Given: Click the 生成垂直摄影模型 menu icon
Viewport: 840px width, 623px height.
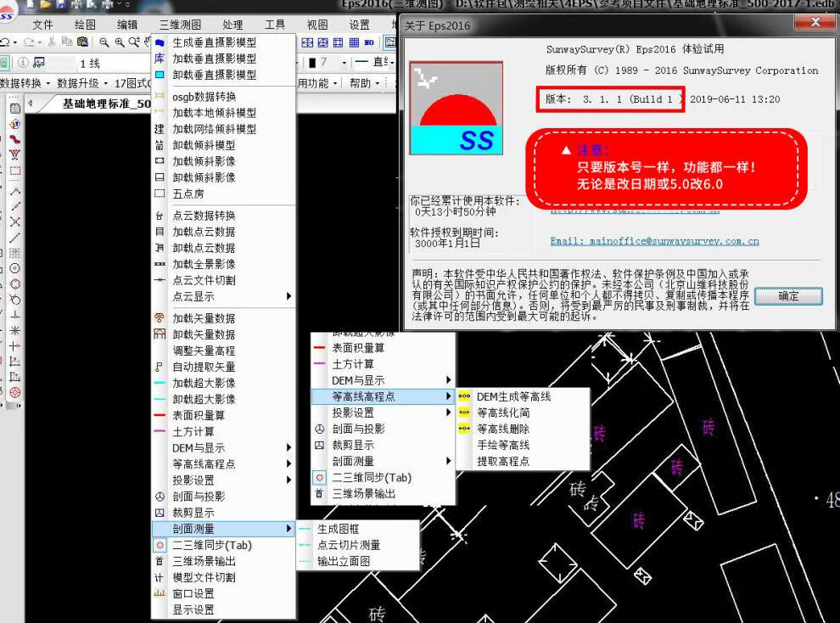Looking at the screenshot, I should [160, 42].
